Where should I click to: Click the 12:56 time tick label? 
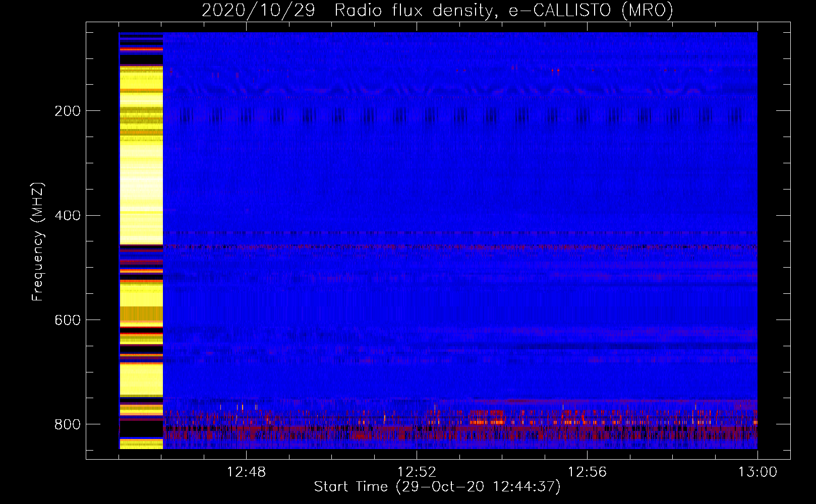pos(587,472)
